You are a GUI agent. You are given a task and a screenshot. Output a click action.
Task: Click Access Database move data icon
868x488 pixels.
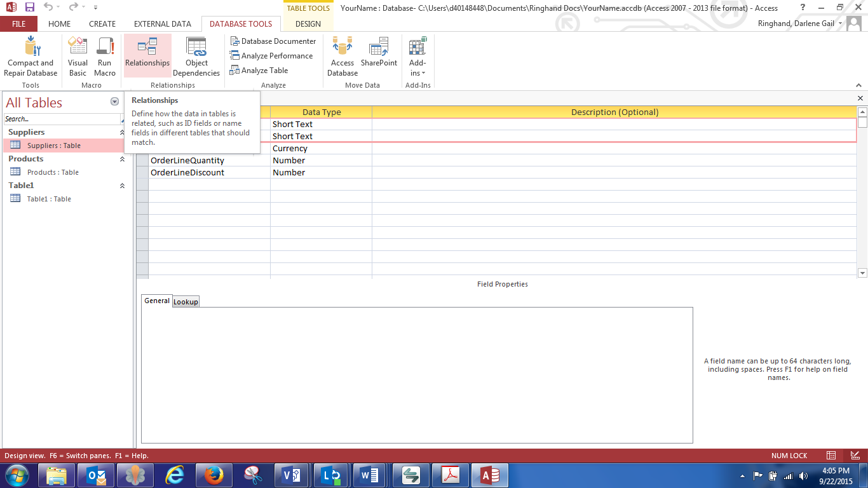(x=342, y=57)
